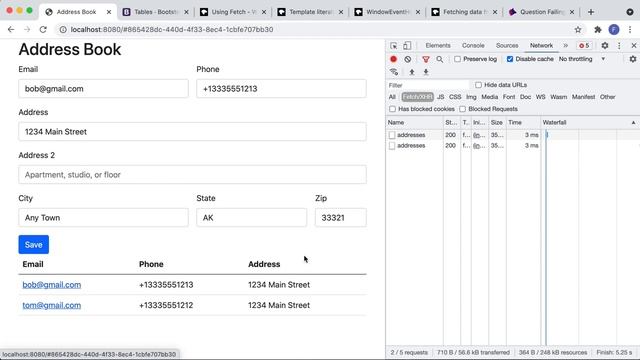
Task: Open network search magnifier
Action: point(440,59)
